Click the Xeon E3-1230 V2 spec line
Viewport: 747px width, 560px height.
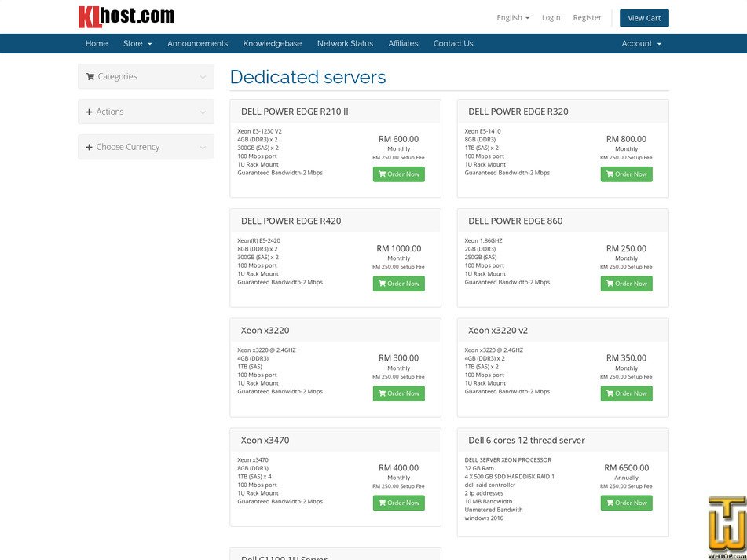pos(260,131)
